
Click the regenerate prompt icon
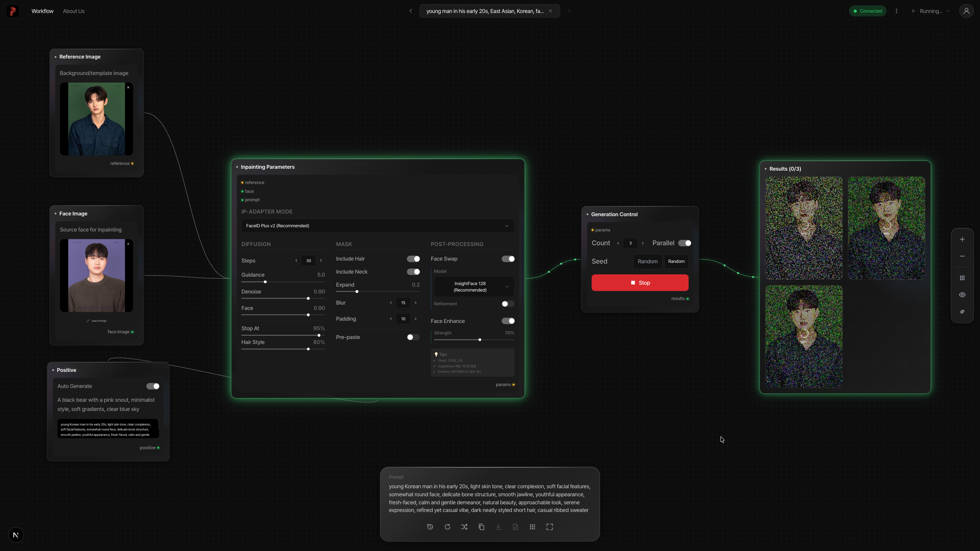(x=447, y=527)
